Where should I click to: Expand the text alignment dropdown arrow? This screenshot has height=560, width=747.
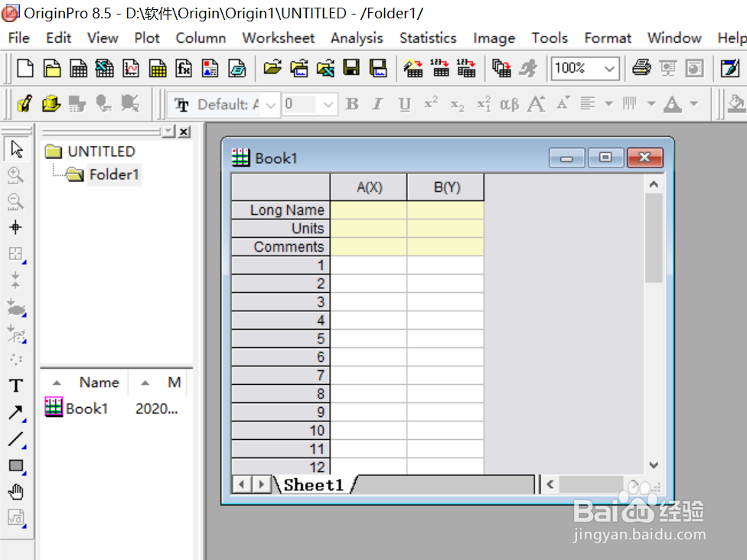(608, 104)
